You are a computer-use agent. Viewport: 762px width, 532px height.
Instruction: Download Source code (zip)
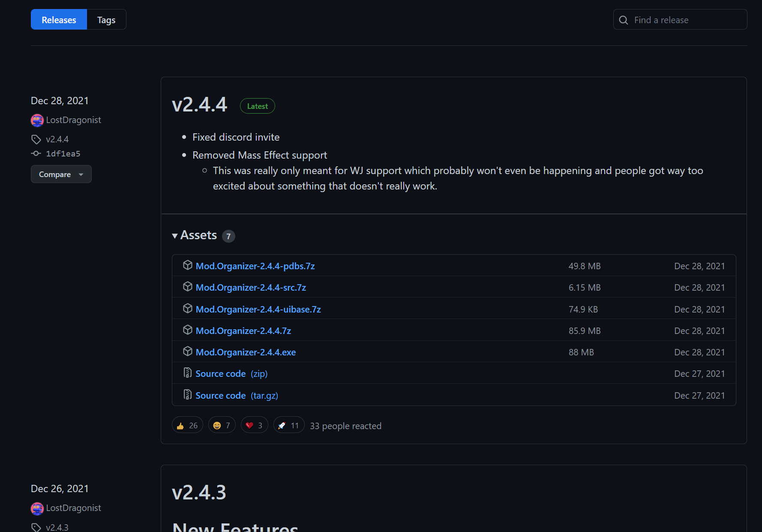(231, 373)
